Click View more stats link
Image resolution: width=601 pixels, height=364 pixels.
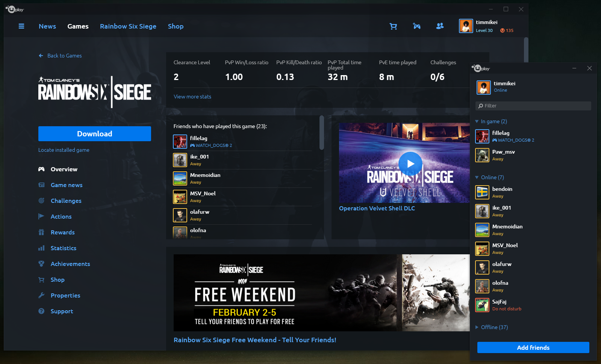click(192, 97)
